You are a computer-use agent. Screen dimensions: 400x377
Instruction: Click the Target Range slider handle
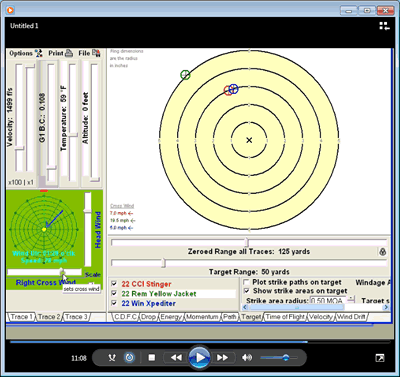[163, 263]
